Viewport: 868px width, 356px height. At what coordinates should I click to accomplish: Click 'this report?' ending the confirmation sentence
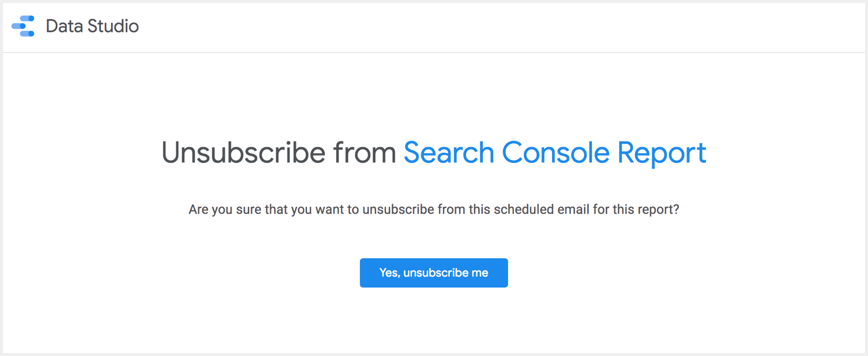pos(646,210)
